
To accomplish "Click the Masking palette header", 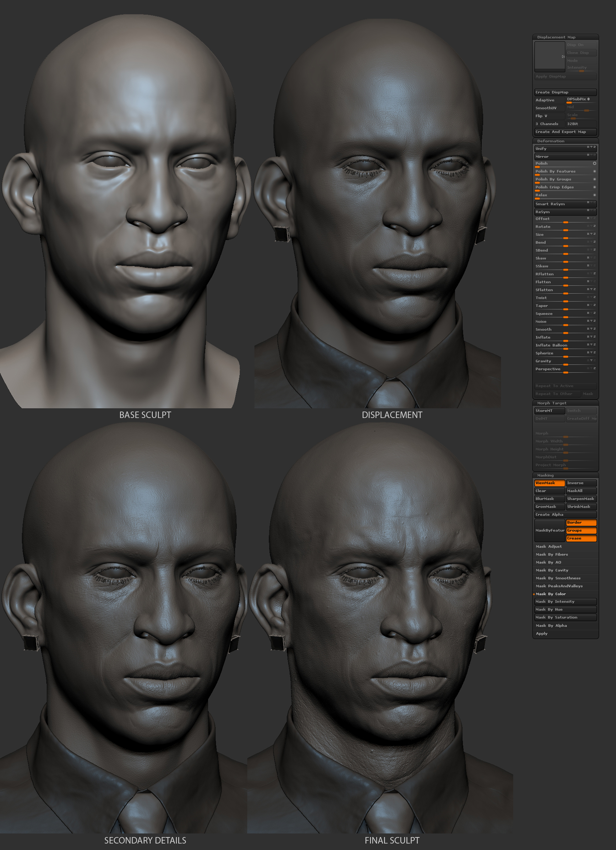I will click(x=545, y=475).
